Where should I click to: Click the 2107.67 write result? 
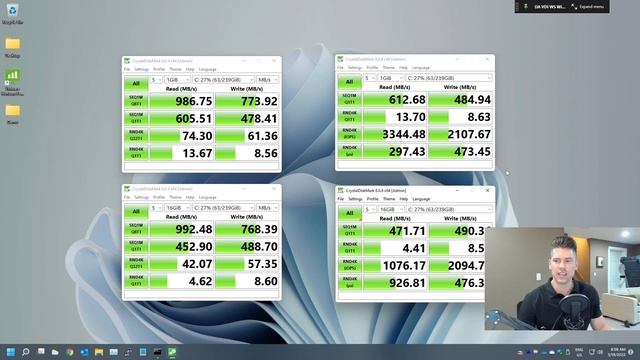(460, 134)
